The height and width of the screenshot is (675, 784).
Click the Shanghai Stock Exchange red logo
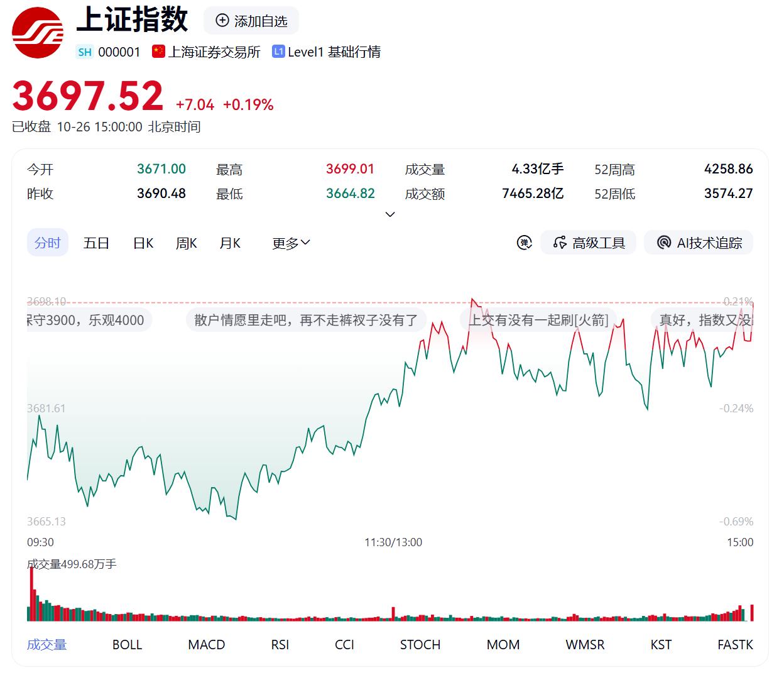click(x=38, y=33)
